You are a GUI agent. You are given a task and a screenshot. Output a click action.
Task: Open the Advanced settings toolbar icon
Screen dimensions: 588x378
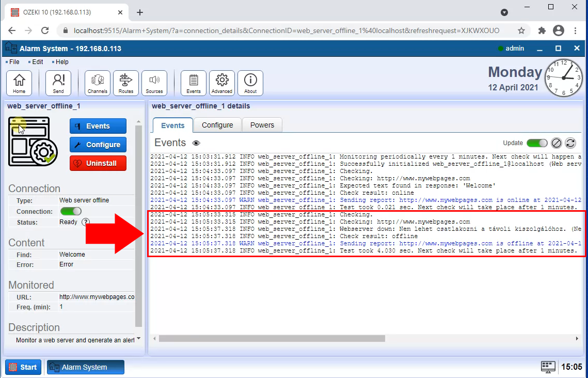(222, 83)
